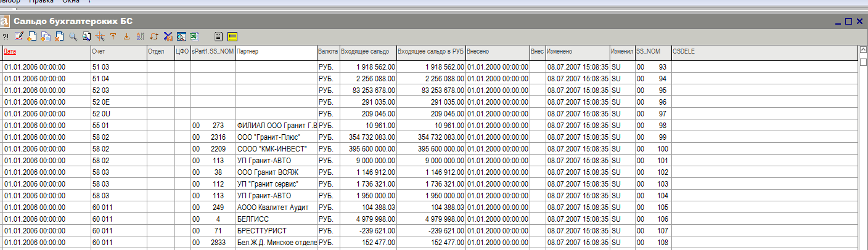Click the yellow list view icon

[232, 37]
